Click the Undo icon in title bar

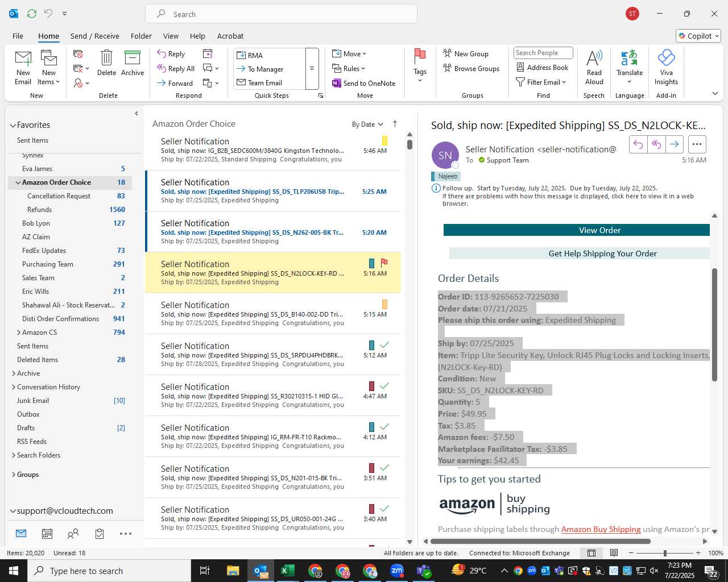48,14
